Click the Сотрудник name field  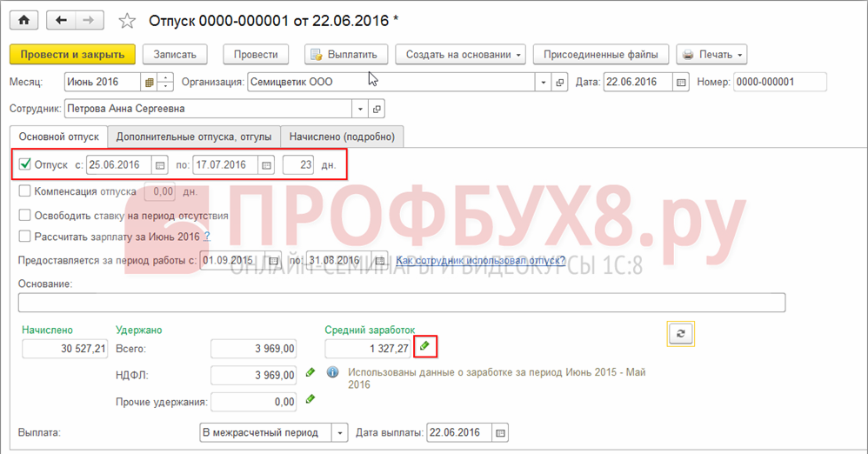point(208,109)
